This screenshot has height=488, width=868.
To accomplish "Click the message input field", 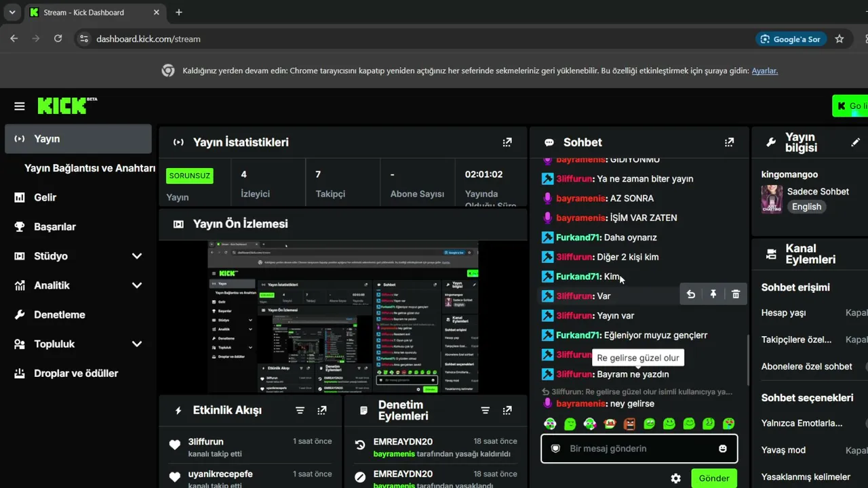I will [x=639, y=449].
